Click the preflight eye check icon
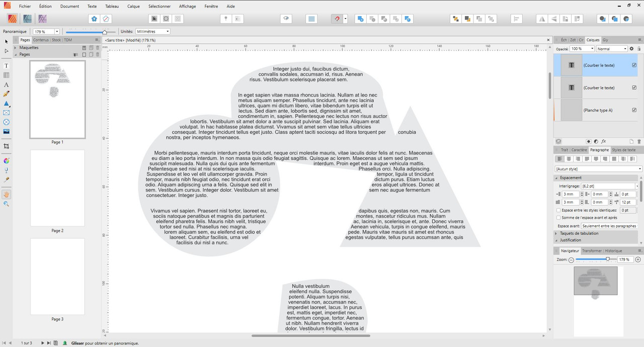644x347 pixels. (286, 19)
